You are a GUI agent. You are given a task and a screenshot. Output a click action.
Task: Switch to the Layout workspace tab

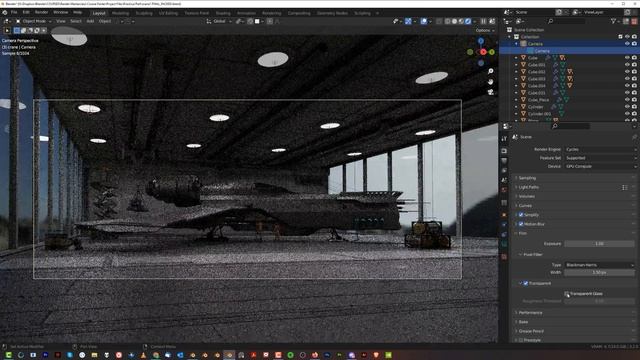coord(99,13)
